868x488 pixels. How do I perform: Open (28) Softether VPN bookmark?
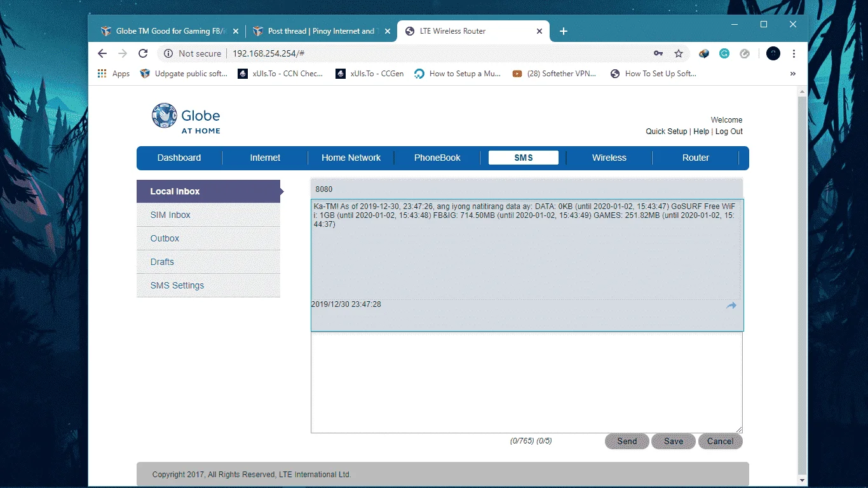coord(555,74)
